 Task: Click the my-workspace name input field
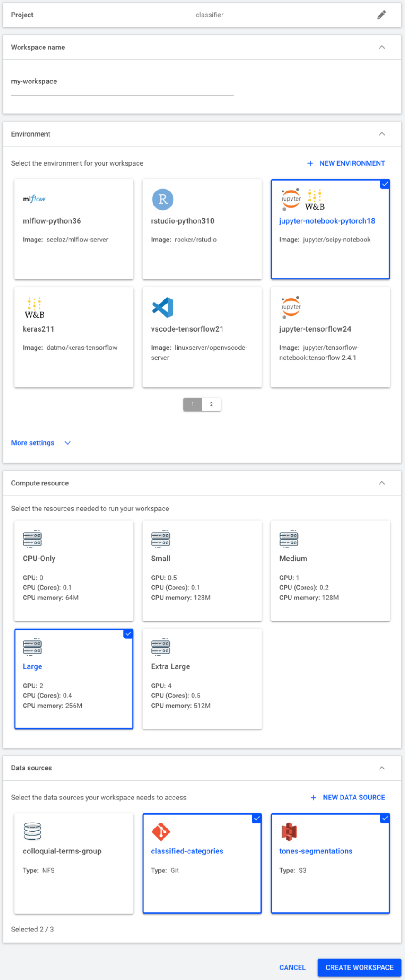point(122,82)
